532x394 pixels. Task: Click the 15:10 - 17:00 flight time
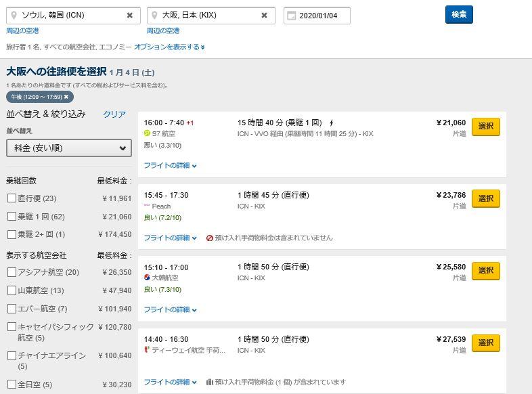pos(166,267)
